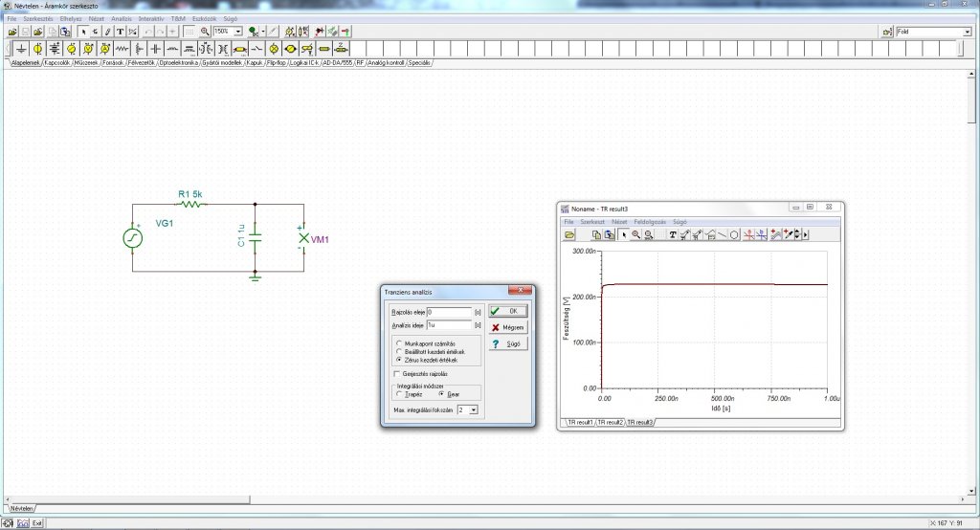
Task: Expand arrow next to DC interactive icon
Action: click(263, 32)
